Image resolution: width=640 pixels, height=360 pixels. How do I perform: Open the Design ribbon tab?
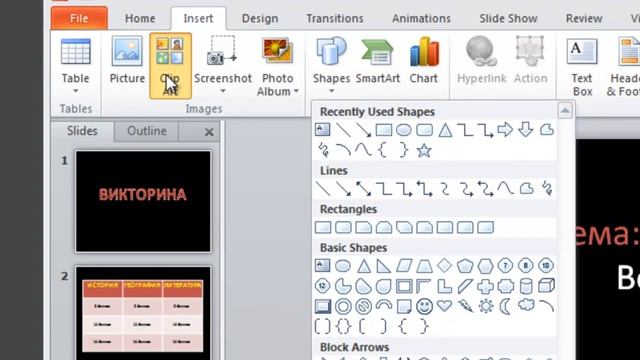click(x=260, y=18)
